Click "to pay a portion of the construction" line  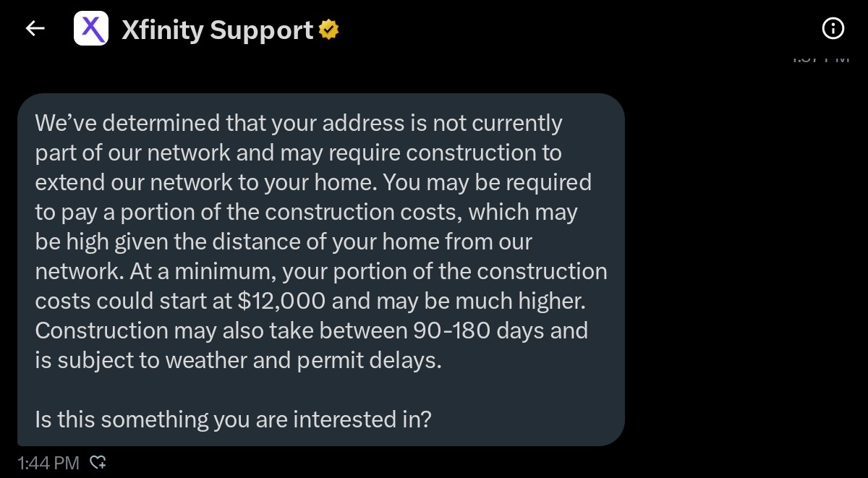[306, 212]
